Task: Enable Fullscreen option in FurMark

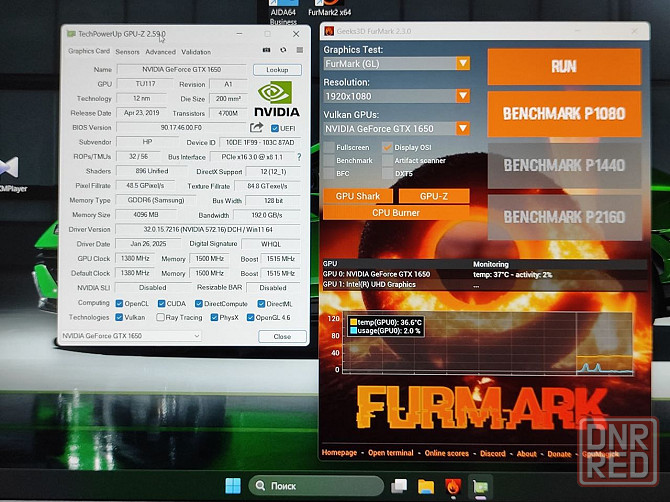Action: click(329, 147)
